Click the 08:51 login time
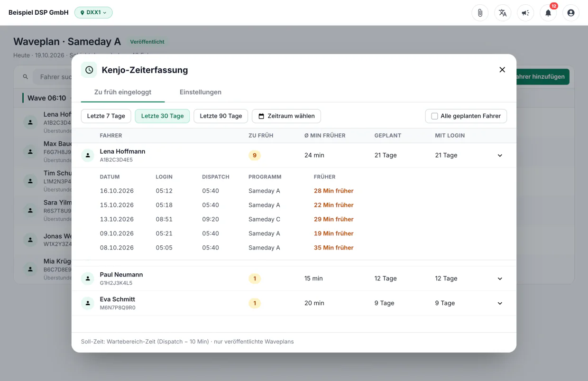This screenshot has height=381, width=588. pyautogui.click(x=164, y=219)
